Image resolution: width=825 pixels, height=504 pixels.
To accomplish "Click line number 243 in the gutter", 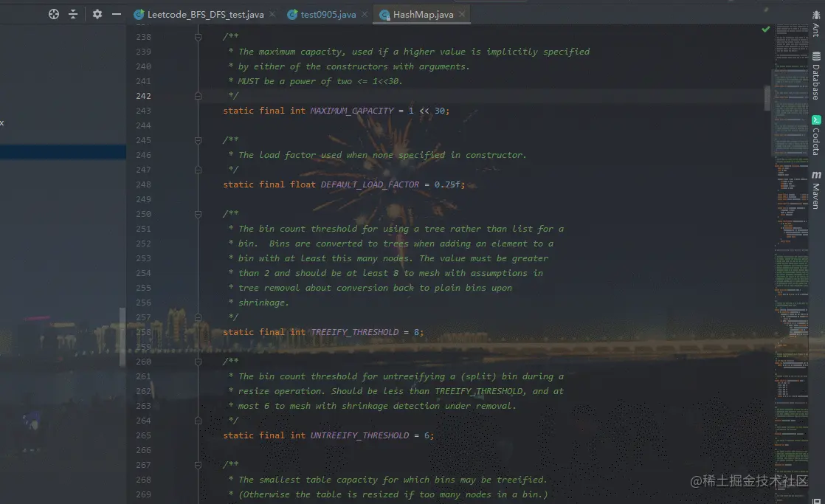I will click(143, 111).
